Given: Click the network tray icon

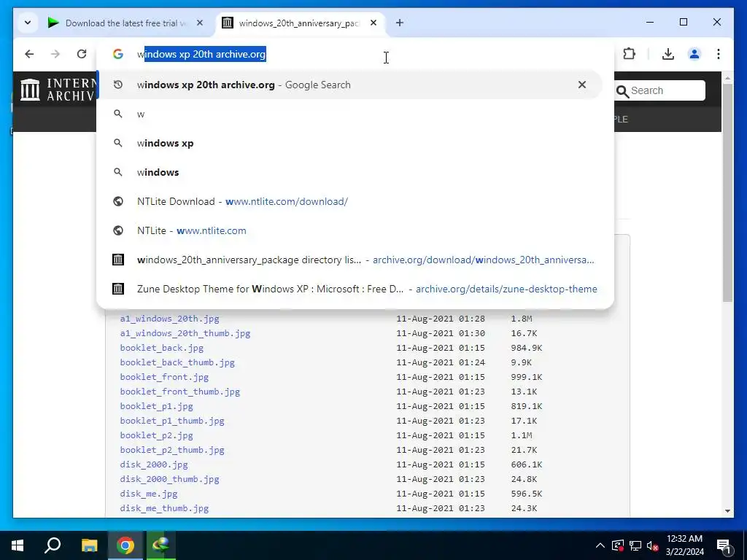Looking at the screenshot, I should (x=635, y=545).
